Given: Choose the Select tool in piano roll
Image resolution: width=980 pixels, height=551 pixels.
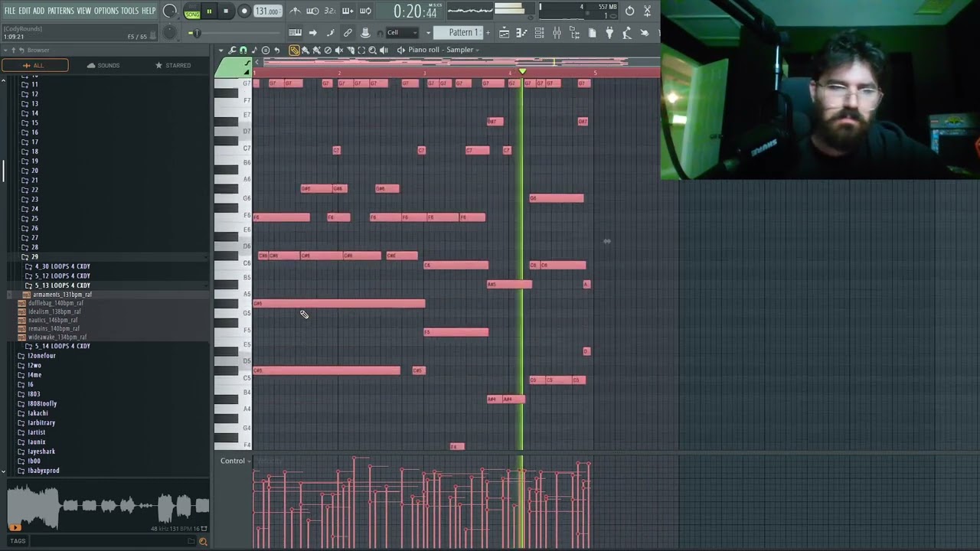Looking at the screenshot, I should [x=361, y=51].
